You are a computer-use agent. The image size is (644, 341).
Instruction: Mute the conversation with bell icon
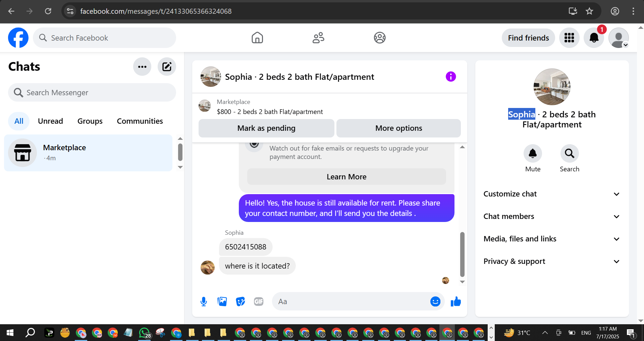[533, 153]
